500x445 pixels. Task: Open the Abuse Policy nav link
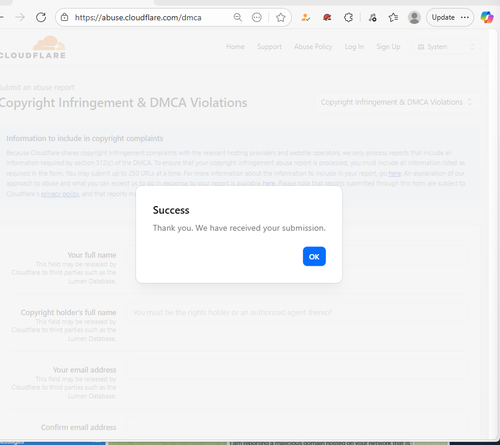pos(313,47)
